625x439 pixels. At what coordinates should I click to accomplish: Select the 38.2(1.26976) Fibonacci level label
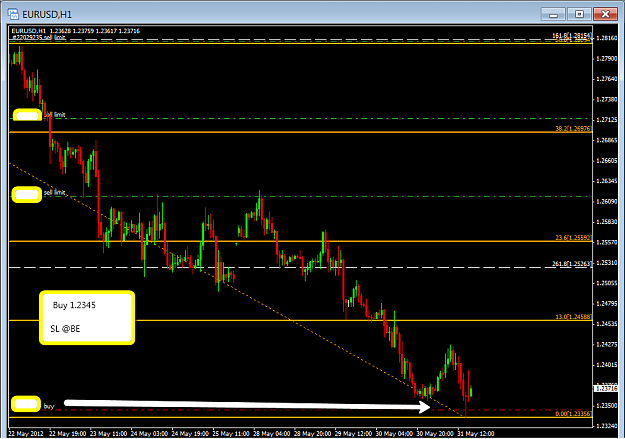[x=574, y=129]
